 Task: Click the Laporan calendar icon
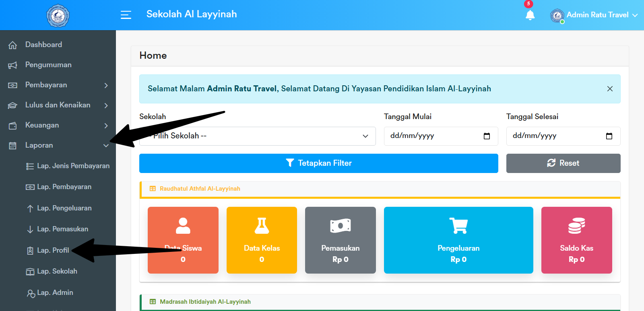[13, 146]
